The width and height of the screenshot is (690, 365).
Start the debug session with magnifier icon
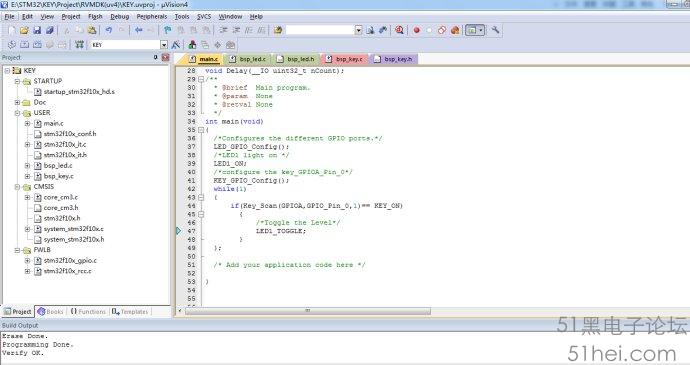coord(400,30)
